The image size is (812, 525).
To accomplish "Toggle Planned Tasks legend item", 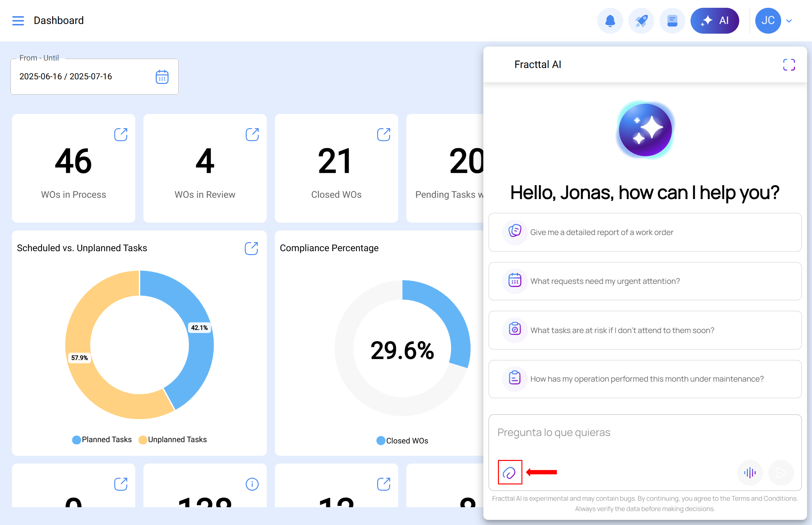I will (102, 440).
